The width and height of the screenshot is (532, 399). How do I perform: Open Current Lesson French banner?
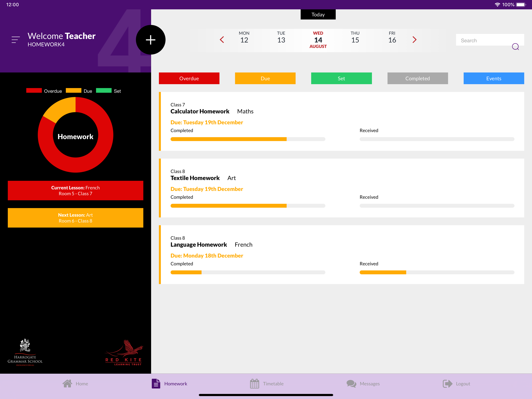[76, 190]
